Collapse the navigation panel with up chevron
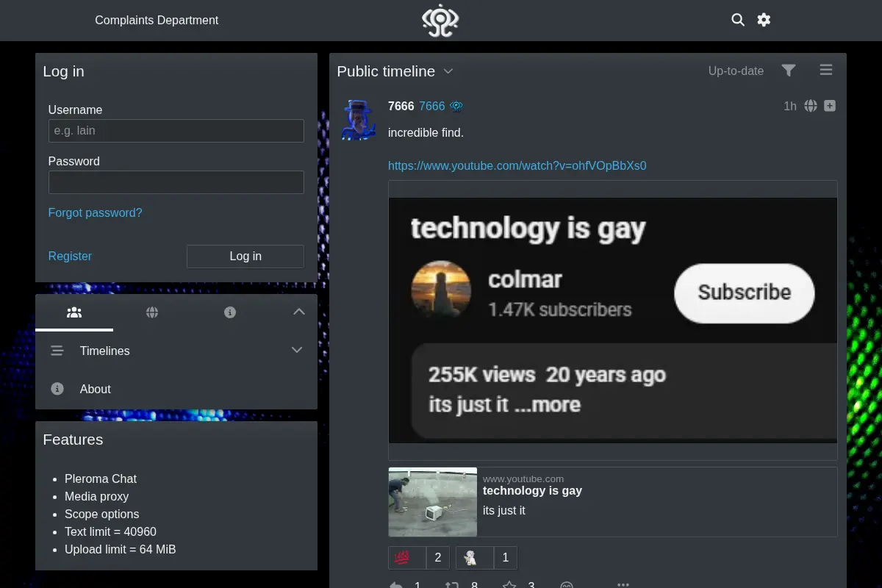The image size is (882, 588). pyautogui.click(x=298, y=312)
